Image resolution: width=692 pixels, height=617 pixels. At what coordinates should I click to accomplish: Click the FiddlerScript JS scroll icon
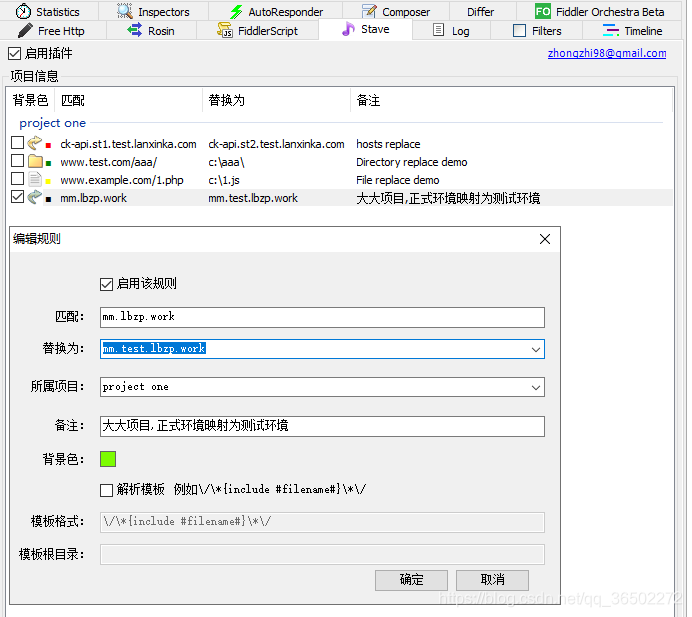(225, 30)
